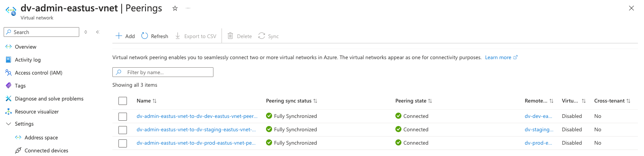Open dv-admin-eastus-vnet-to-dv-prod peering link
The image size is (644, 156).
pos(196,143)
